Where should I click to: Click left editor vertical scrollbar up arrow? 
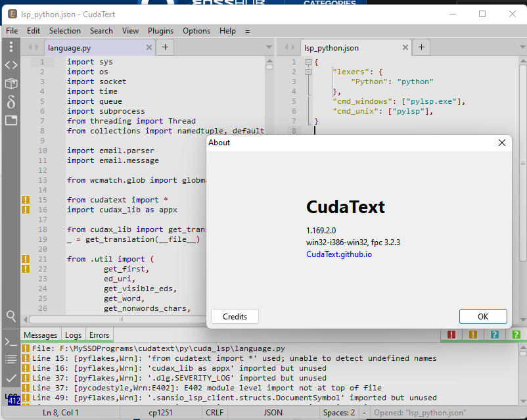pyautogui.click(x=269, y=61)
